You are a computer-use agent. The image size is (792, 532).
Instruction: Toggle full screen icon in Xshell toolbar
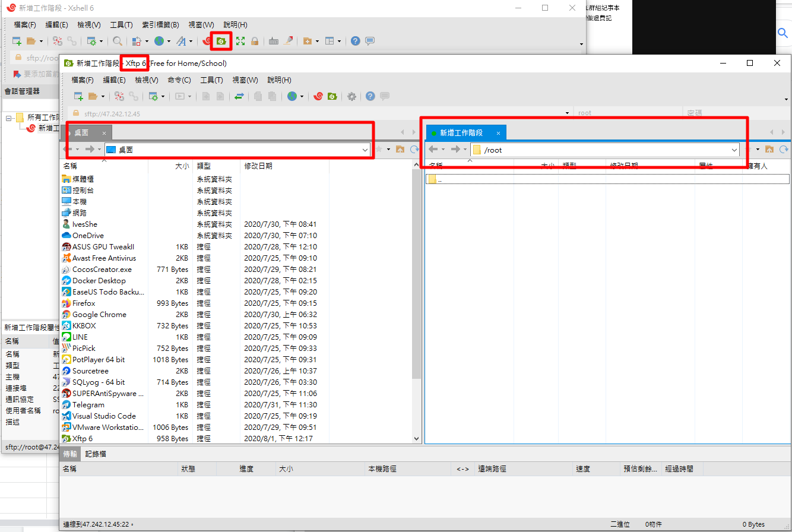pos(240,41)
